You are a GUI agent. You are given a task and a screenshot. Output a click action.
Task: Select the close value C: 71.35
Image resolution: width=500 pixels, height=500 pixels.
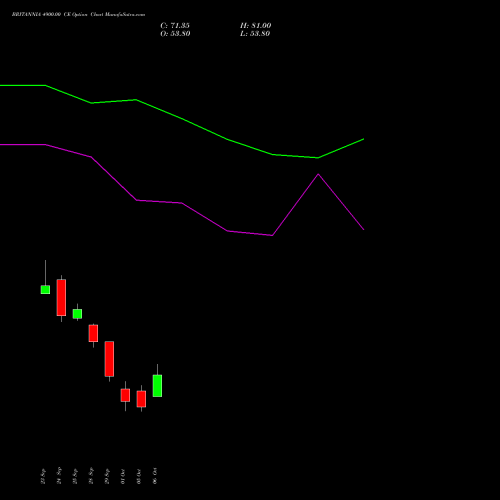tap(175, 26)
